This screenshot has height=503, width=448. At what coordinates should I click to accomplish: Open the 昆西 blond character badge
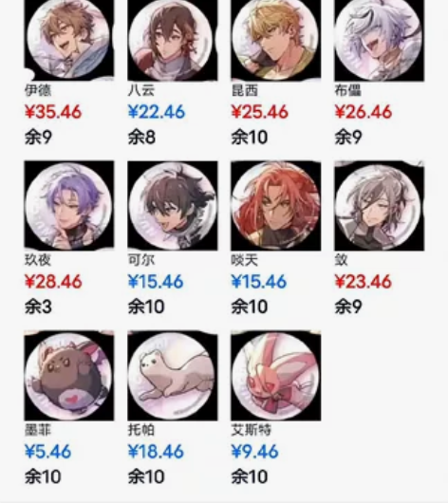[275, 40]
